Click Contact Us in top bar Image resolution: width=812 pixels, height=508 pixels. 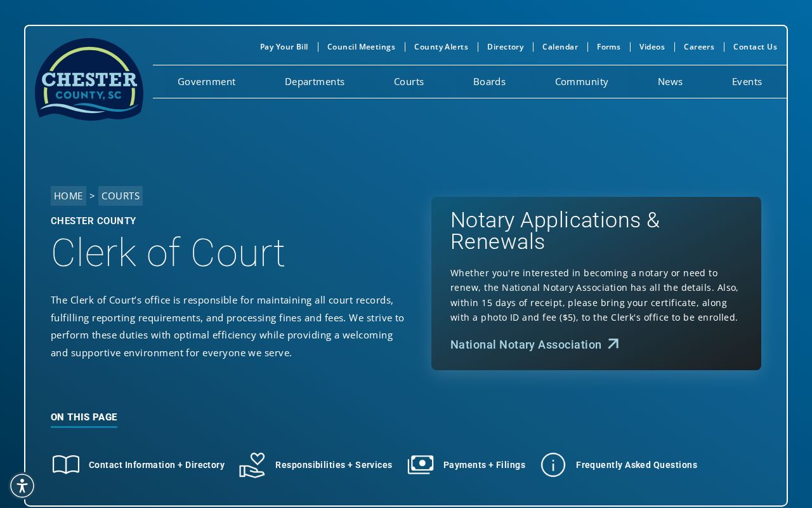755,47
